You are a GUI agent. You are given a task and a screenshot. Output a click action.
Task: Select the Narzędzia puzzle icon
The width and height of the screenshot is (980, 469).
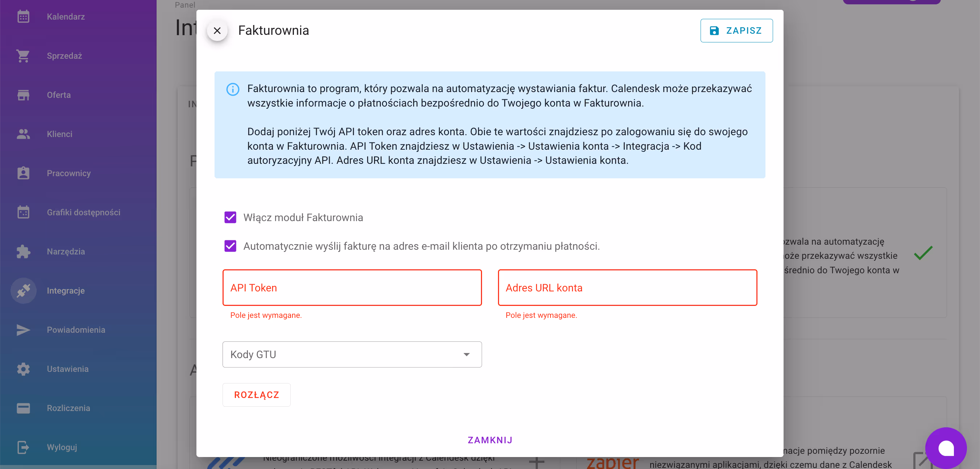click(23, 252)
